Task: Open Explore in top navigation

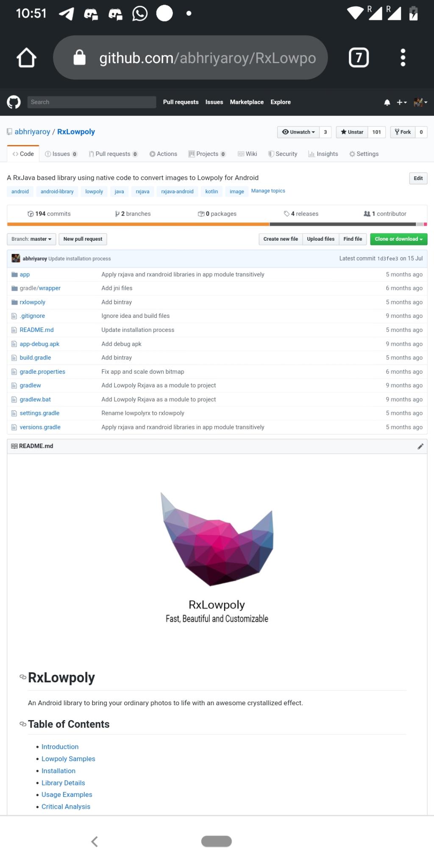Action: tap(281, 102)
